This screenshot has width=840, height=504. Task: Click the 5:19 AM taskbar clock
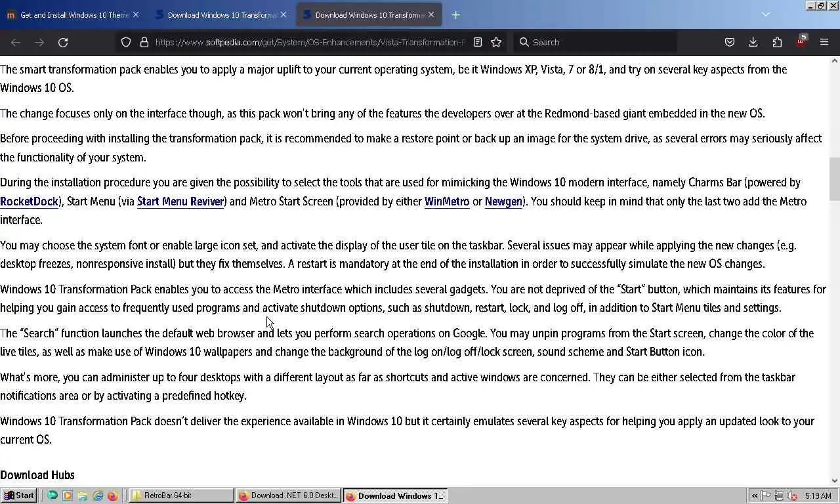point(818,496)
